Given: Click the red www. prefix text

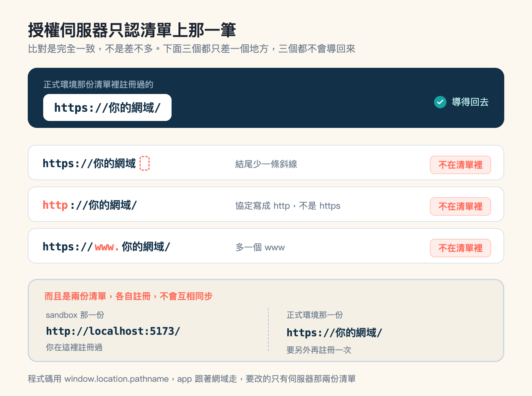Looking at the screenshot, I should (107, 247).
